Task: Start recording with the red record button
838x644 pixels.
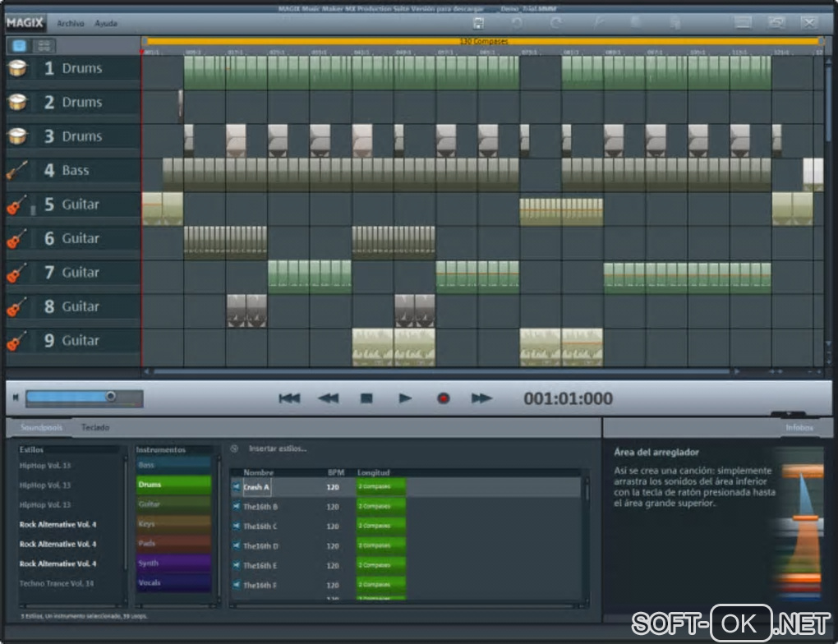Action: [443, 398]
